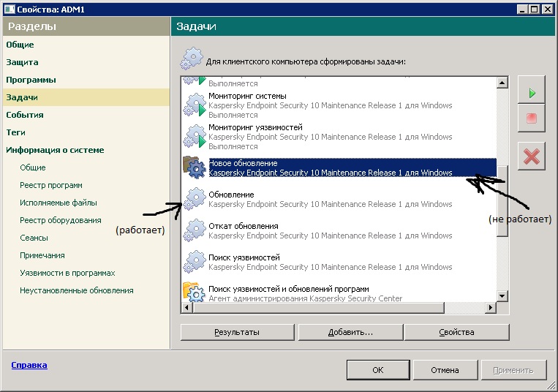Select the Обновление task name
This screenshot has width=558, height=392.
231,195
